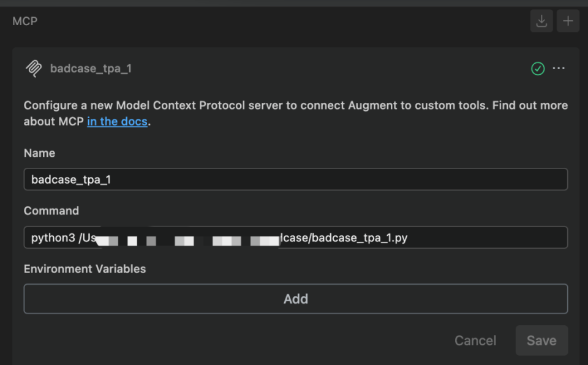The image size is (588, 365).
Task: Click the pixelated part of the command path
Action: point(190,239)
